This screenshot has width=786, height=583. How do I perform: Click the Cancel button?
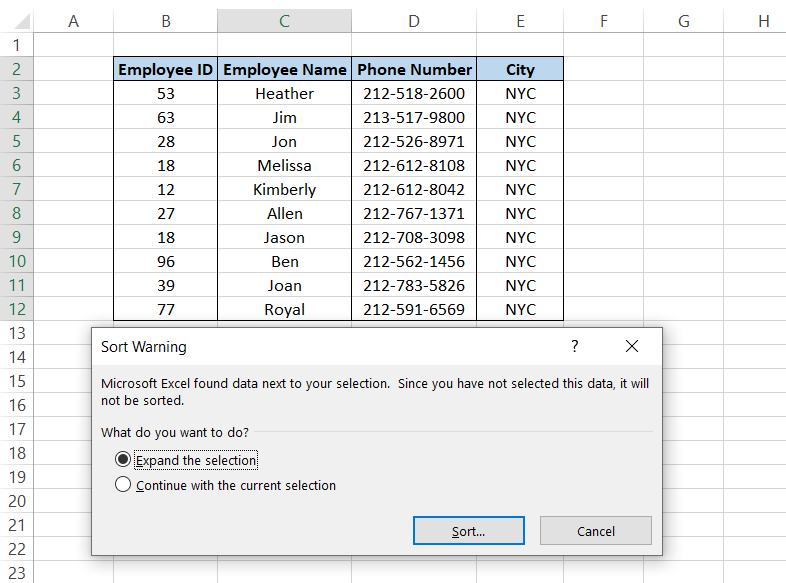coord(595,531)
